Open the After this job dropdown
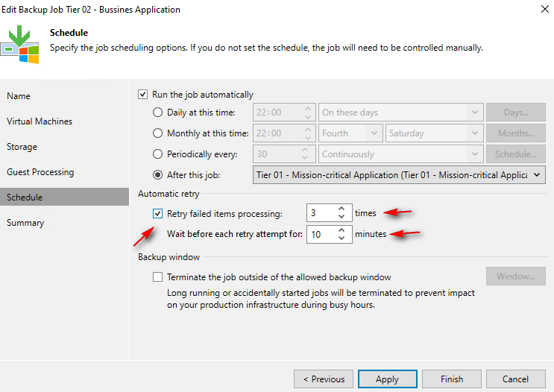This screenshot has width=554, height=392. 536,175
